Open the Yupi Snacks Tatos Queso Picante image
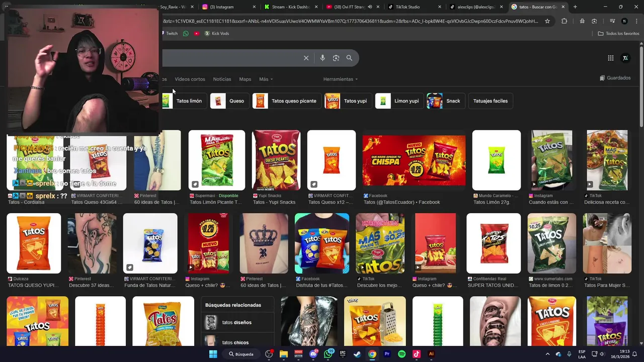This screenshot has height=362, width=644. [276, 160]
